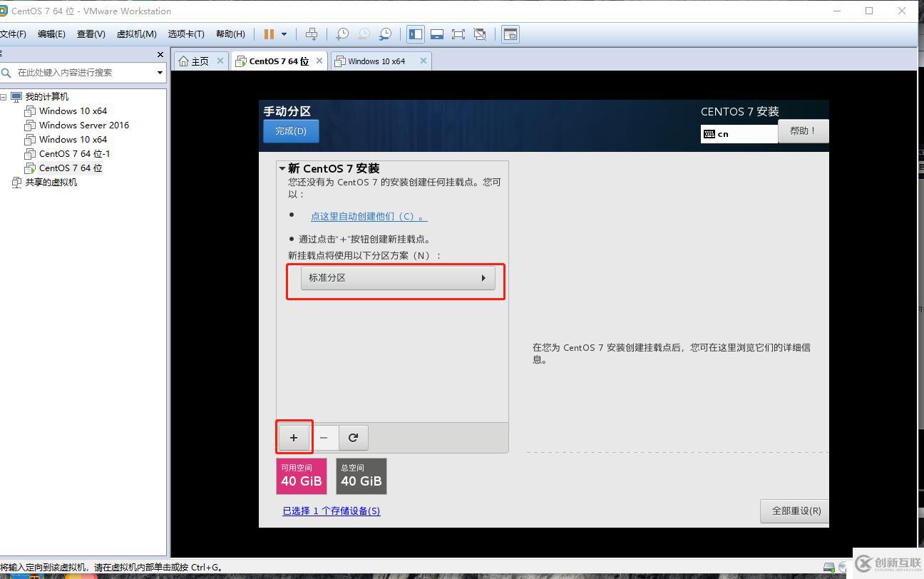This screenshot has width=924, height=579.
Task: Click Send Ctrl+Alt+Del toolbar icon
Action: pos(312,34)
